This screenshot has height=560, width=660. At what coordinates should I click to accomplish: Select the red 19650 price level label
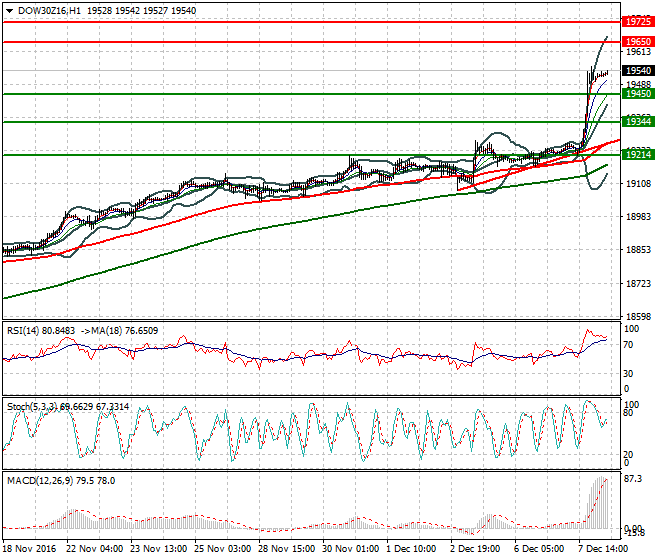click(638, 42)
